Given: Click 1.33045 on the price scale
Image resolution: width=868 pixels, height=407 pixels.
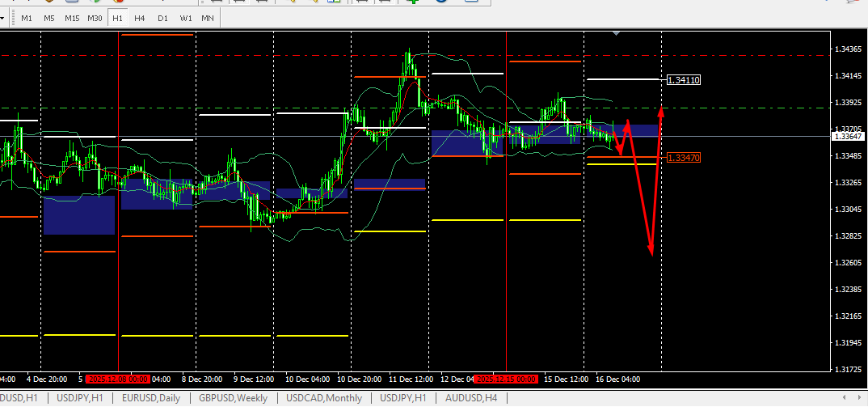Looking at the screenshot, I should (848, 210).
